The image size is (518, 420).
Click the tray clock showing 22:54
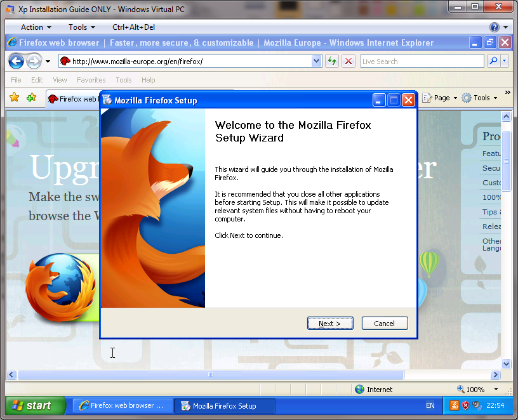click(x=495, y=405)
